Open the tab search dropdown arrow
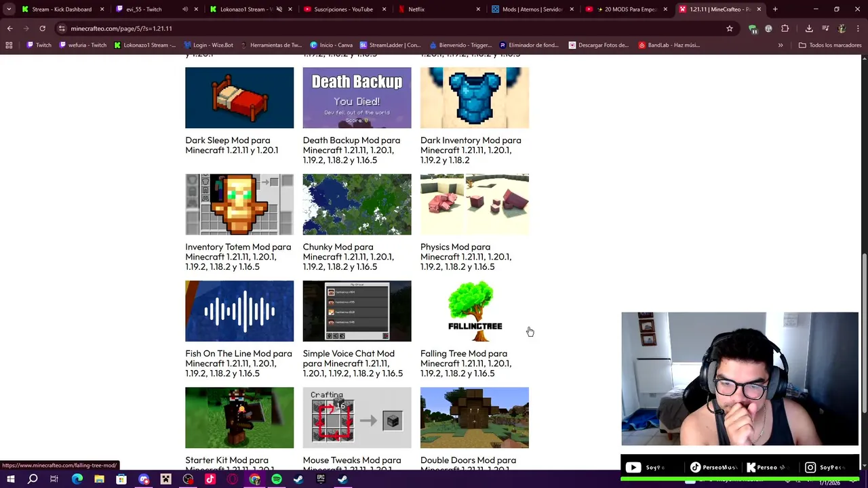The height and width of the screenshot is (488, 868). tap(9, 9)
